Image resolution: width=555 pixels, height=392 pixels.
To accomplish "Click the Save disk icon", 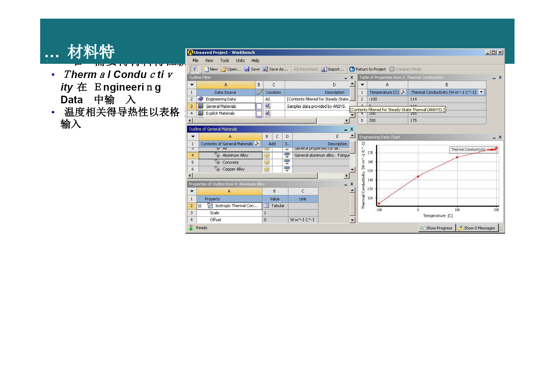I will coord(247,69).
